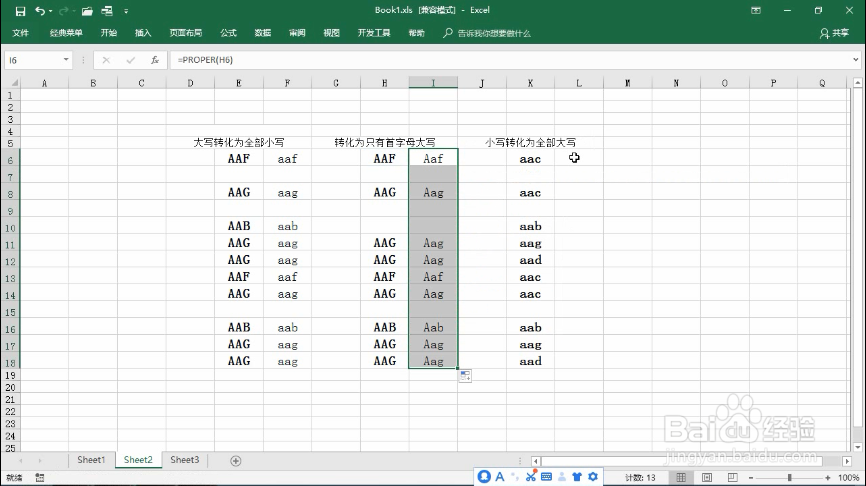The height and width of the screenshot is (486, 866).
Task: Select row 6 header
Action: tap(10, 159)
